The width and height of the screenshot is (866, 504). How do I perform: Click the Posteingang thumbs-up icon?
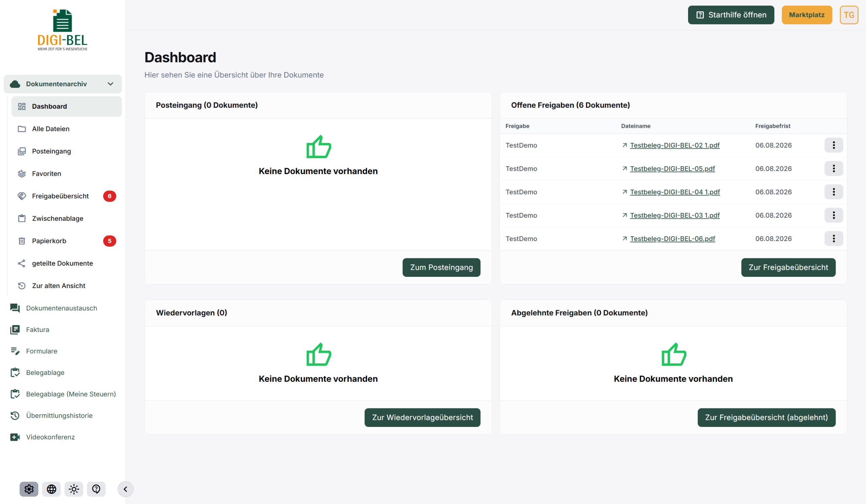coord(319,147)
